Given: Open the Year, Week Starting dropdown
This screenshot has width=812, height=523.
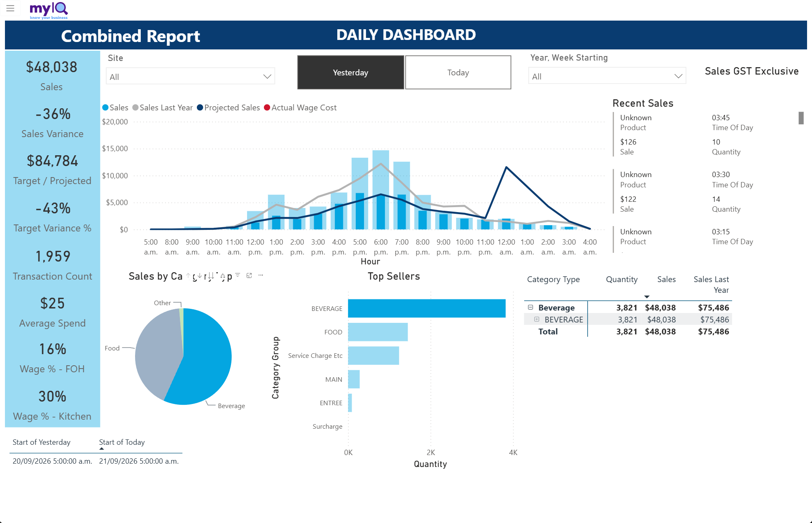Looking at the screenshot, I should point(607,76).
